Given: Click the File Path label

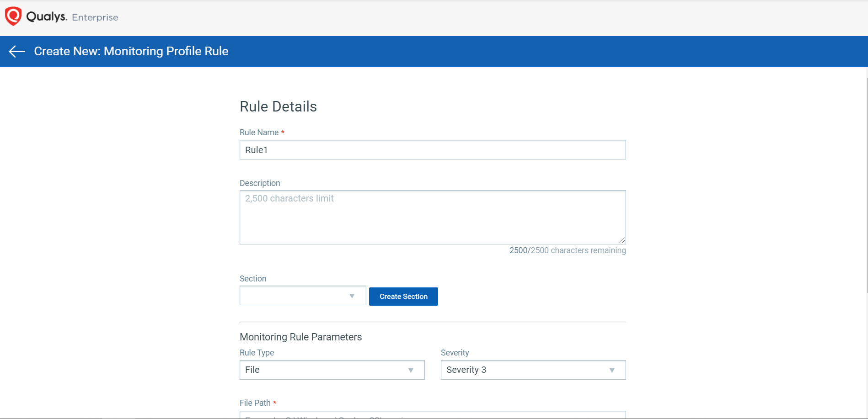Looking at the screenshot, I should [x=255, y=403].
